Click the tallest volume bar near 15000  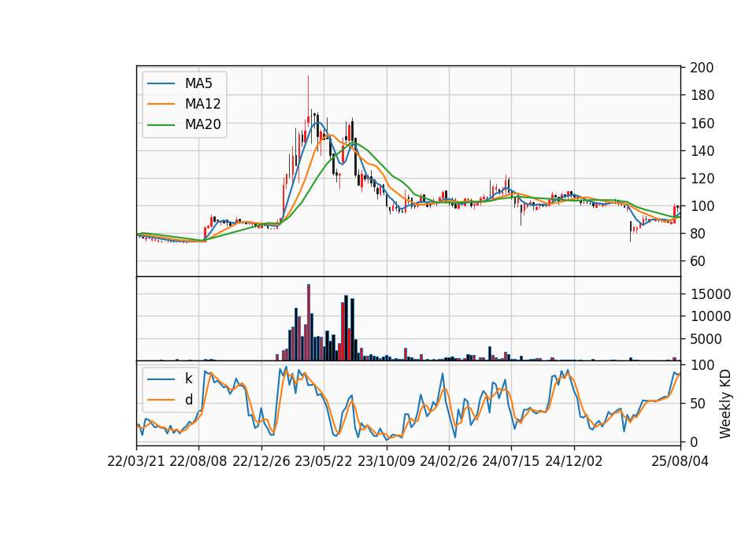tap(309, 323)
